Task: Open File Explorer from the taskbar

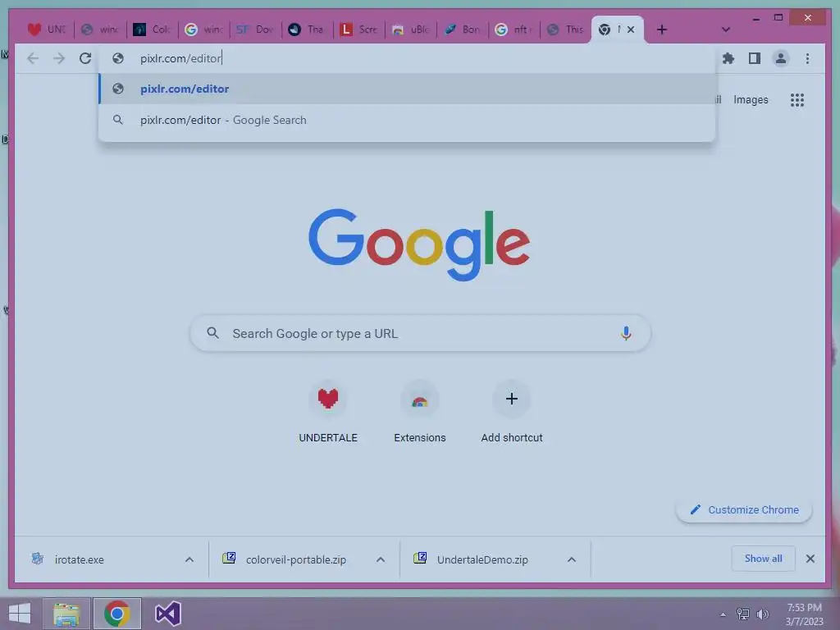Action: pyautogui.click(x=66, y=614)
